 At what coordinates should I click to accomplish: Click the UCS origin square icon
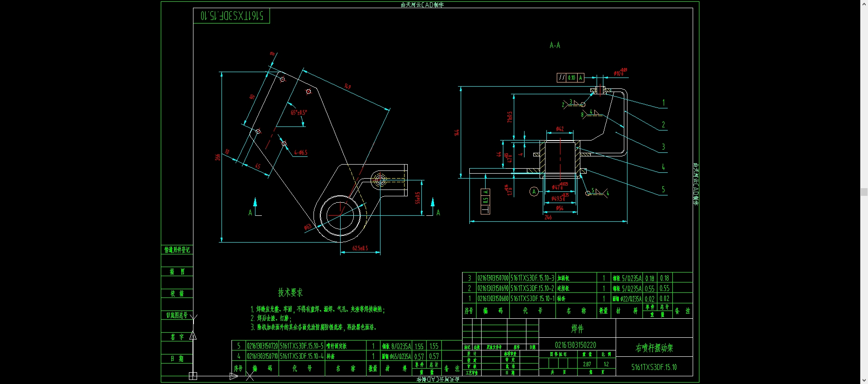pos(193,376)
